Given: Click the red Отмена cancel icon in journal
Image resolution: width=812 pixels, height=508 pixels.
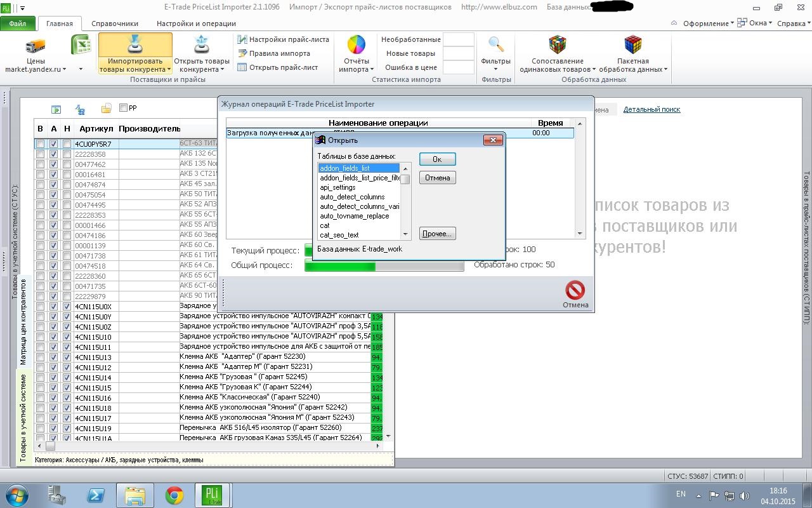Looking at the screenshot, I should click(x=575, y=290).
